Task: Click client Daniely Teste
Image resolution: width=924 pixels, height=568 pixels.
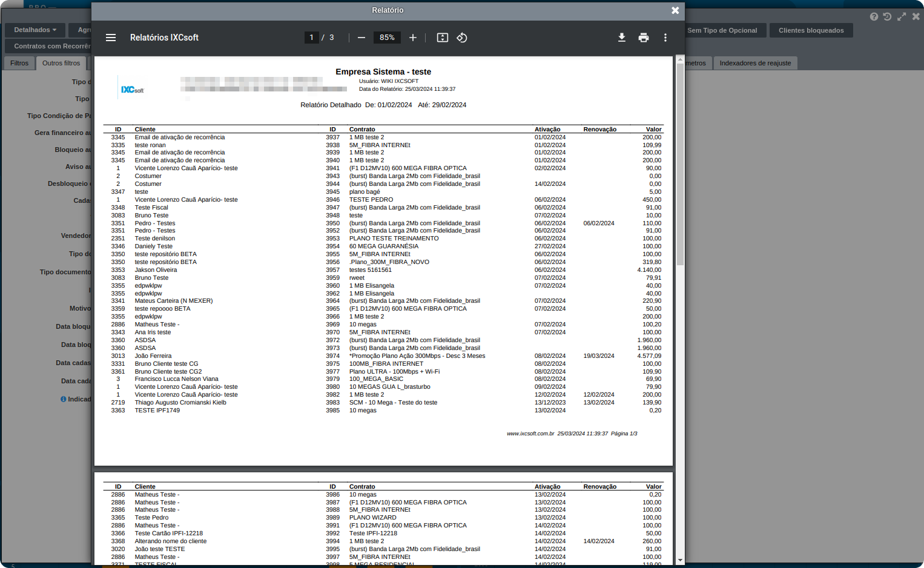Action: (x=154, y=246)
